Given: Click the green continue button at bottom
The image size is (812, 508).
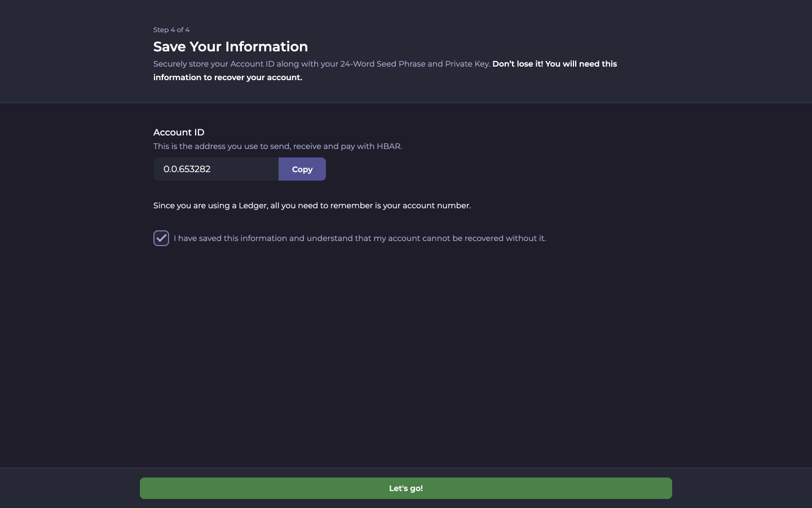Looking at the screenshot, I should pyautogui.click(x=406, y=488).
